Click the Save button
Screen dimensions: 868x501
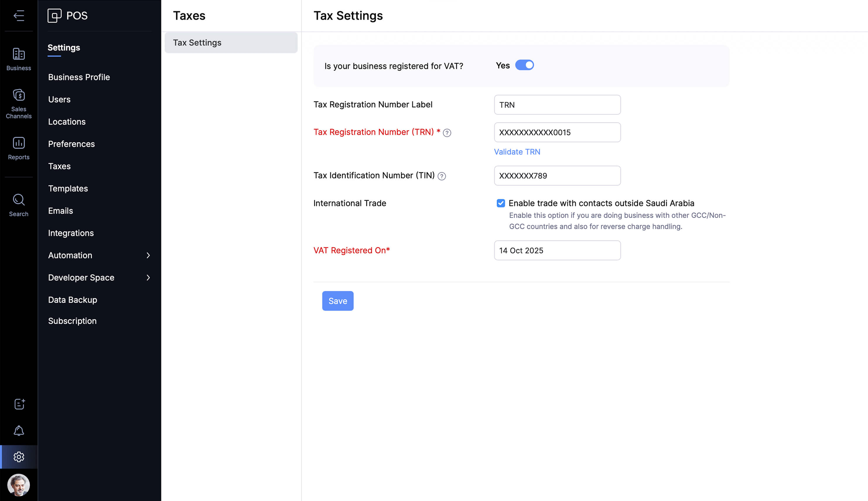click(x=337, y=301)
